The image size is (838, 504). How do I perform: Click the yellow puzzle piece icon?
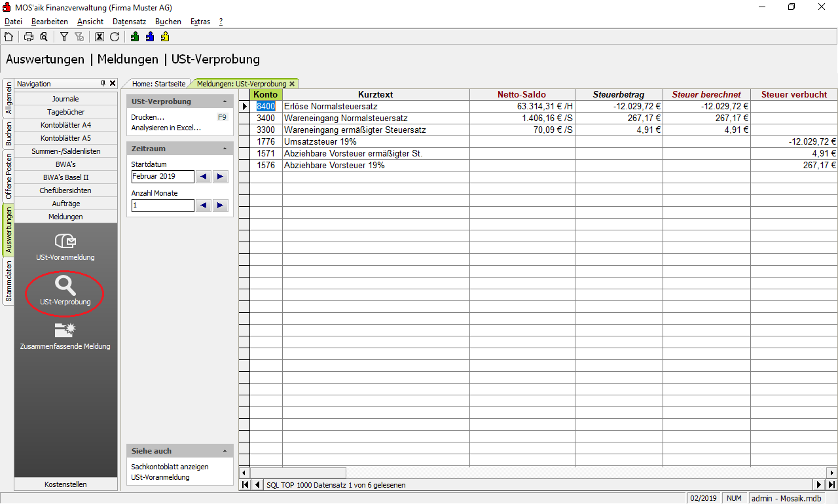tap(165, 37)
